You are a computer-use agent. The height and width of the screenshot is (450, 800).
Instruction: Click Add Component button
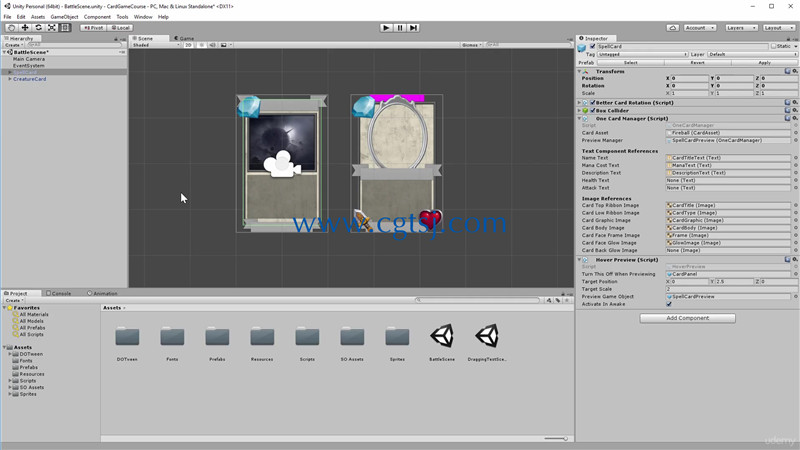coord(687,318)
